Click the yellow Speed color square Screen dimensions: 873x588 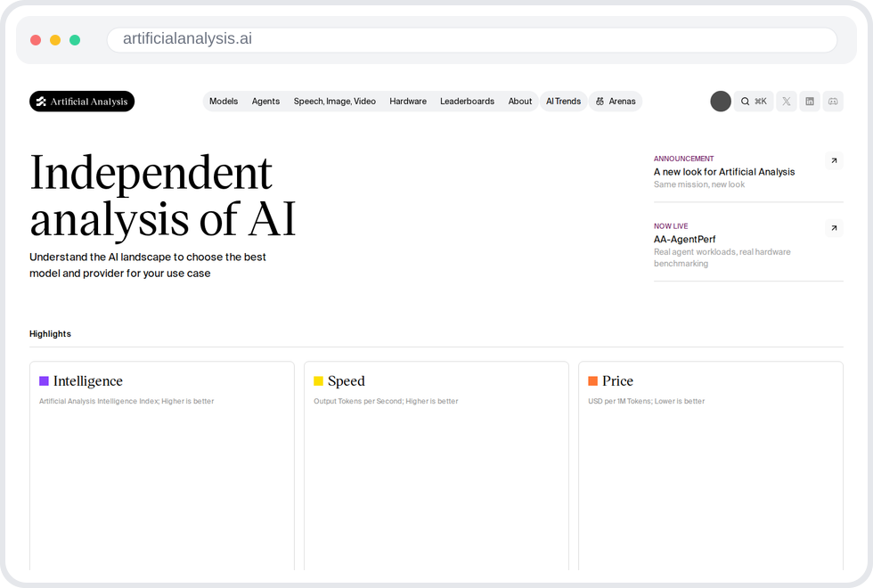(x=319, y=381)
